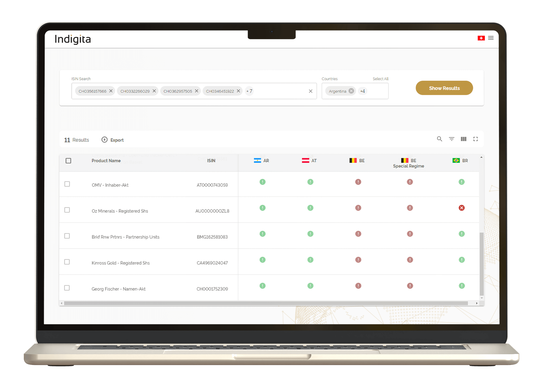Screen dimensions: 541x392
Task: Tick the select-all rows header checkbox
Action: coord(68,161)
